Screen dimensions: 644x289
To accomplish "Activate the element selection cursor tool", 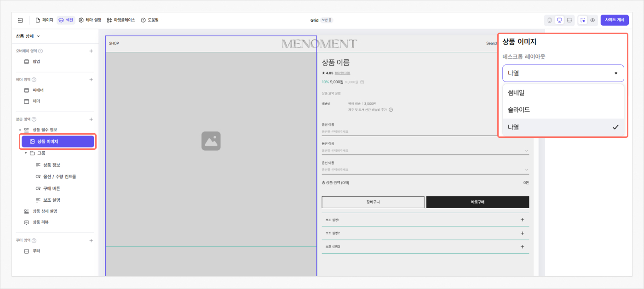I will [x=583, y=20].
